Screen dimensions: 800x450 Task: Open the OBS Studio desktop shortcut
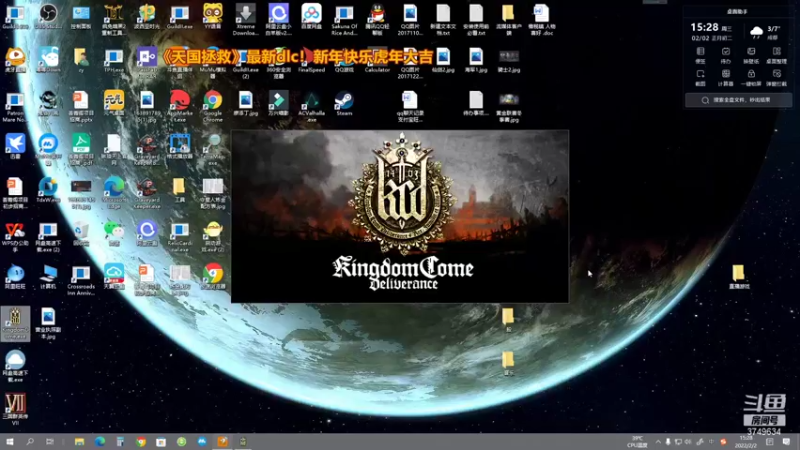pyautogui.click(x=48, y=16)
